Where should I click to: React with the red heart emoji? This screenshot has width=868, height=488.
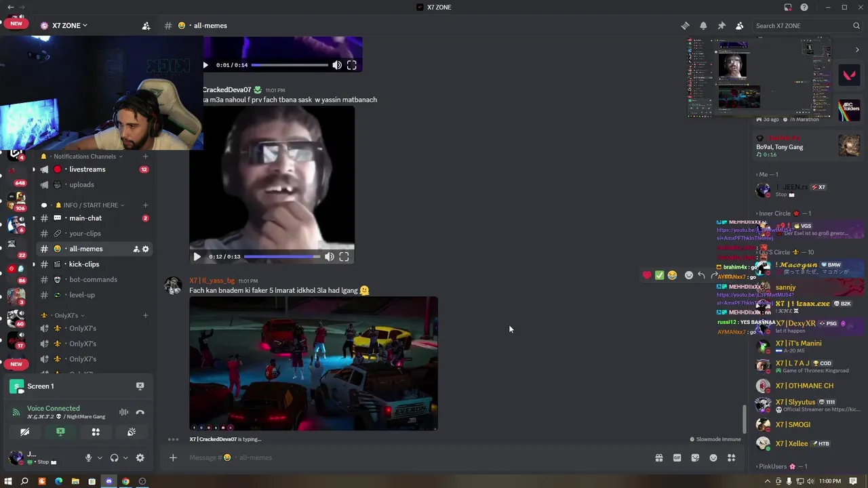[x=647, y=275]
